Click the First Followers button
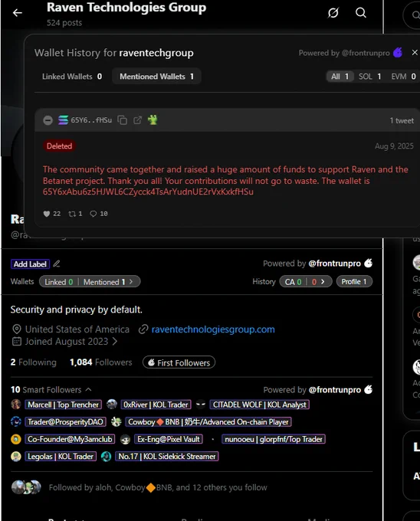This screenshot has height=521, width=420. click(179, 362)
